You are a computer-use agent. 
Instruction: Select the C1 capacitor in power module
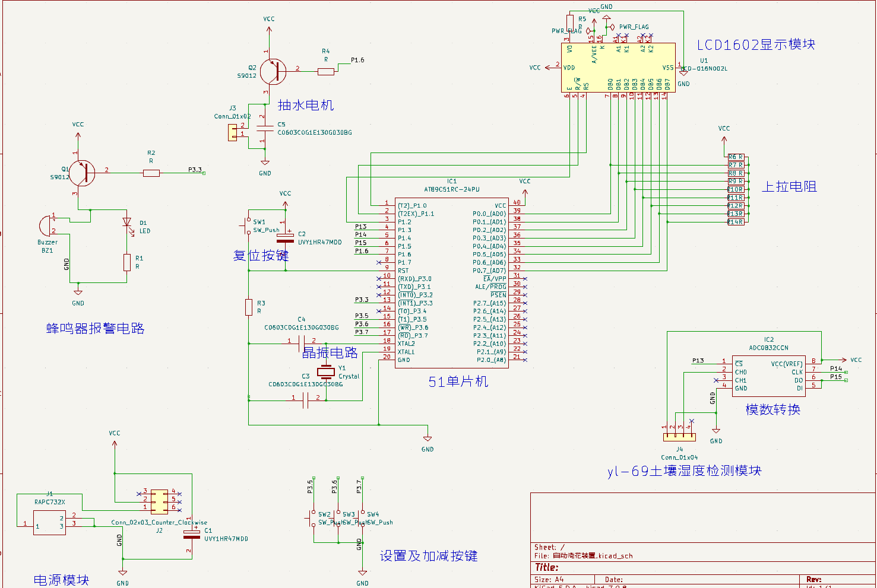tap(192, 534)
